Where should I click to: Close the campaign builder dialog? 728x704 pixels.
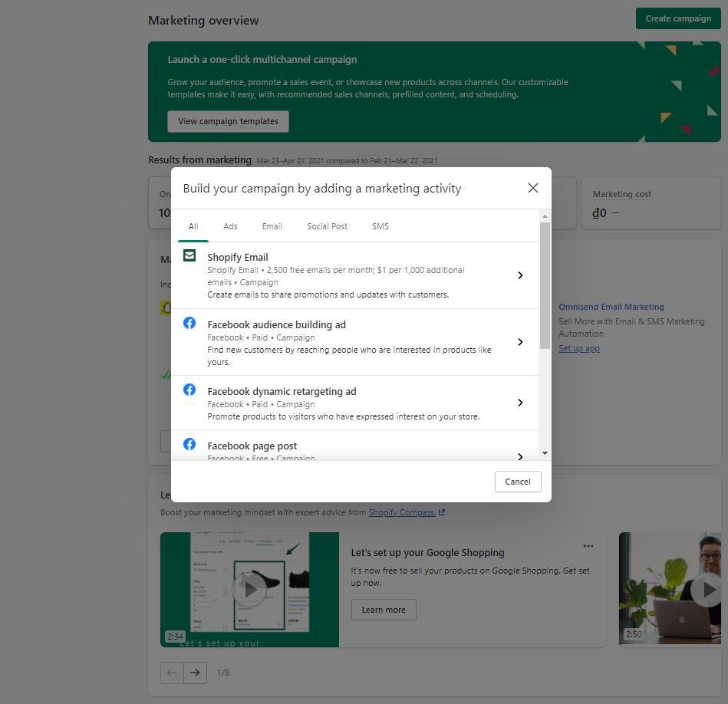pyautogui.click(x=533, y=188)
